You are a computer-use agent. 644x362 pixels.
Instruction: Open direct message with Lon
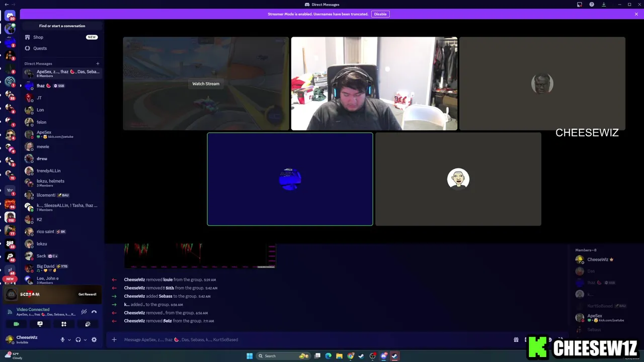(61, 110)
